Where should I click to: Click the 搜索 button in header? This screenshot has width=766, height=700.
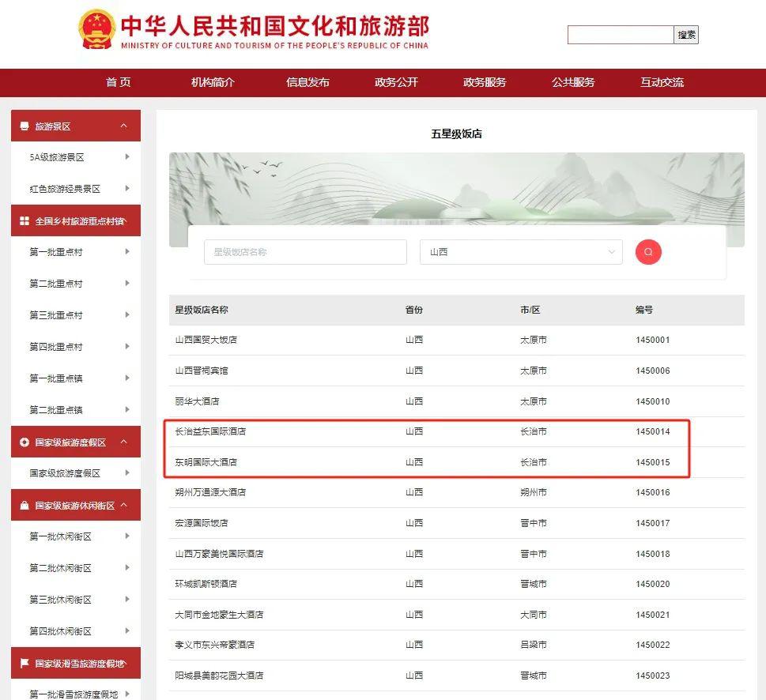[686, 35]
